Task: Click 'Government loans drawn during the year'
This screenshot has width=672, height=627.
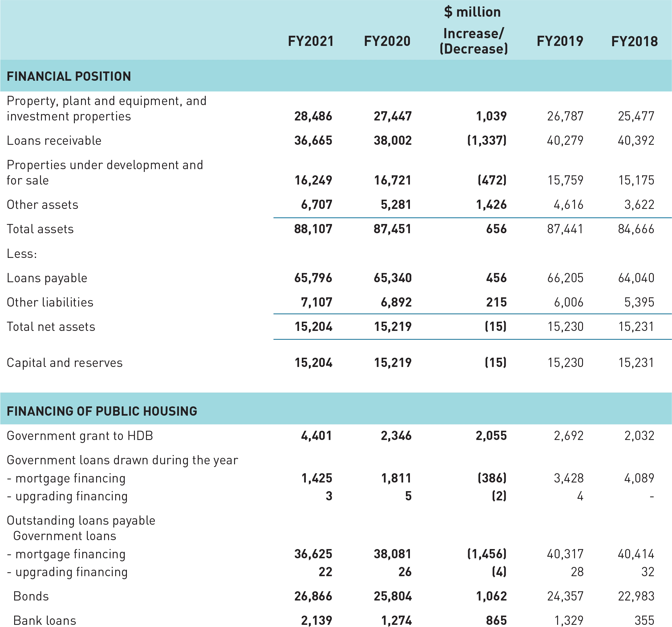Action: pos(122,460)
